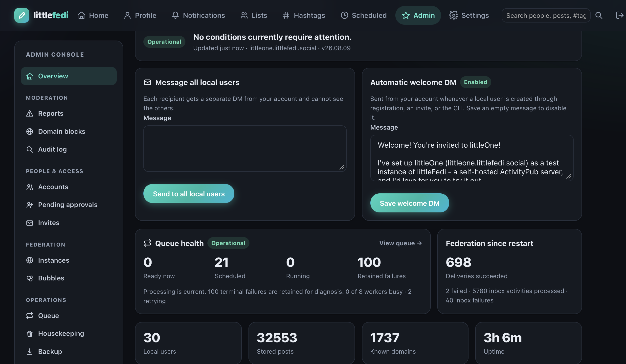Screen dimensions: 626x364
Task: Click the Save welcome DM button
Action: point(410,203)
